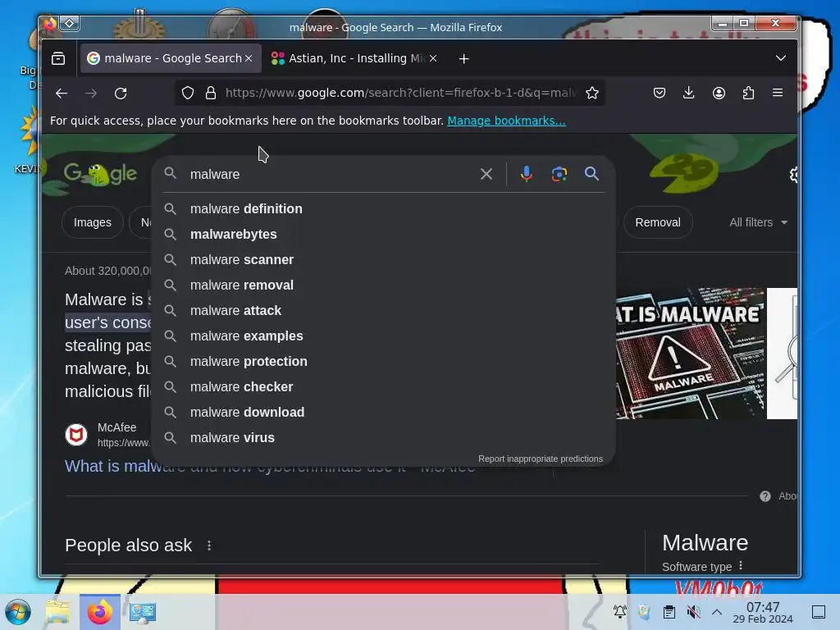Open a new Firefox tab
This screenshot has width=840, height=630.
pos(464,58)
